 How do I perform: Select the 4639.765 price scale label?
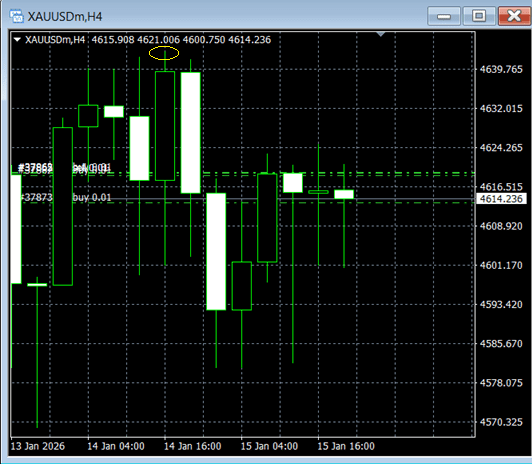tap(501, 70)
